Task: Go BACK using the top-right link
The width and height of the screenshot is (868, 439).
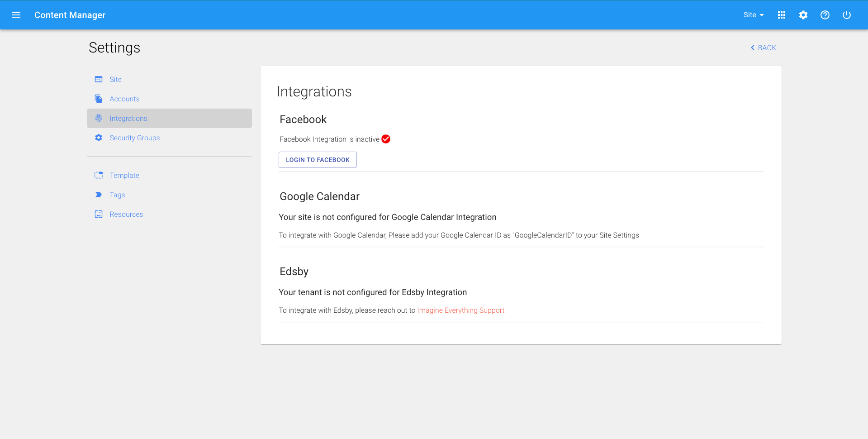Action: click(763, 48)
